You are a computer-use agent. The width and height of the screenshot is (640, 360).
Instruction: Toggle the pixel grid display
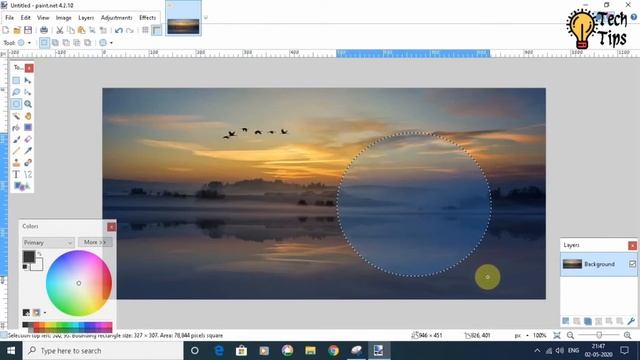tap(145, 30)
